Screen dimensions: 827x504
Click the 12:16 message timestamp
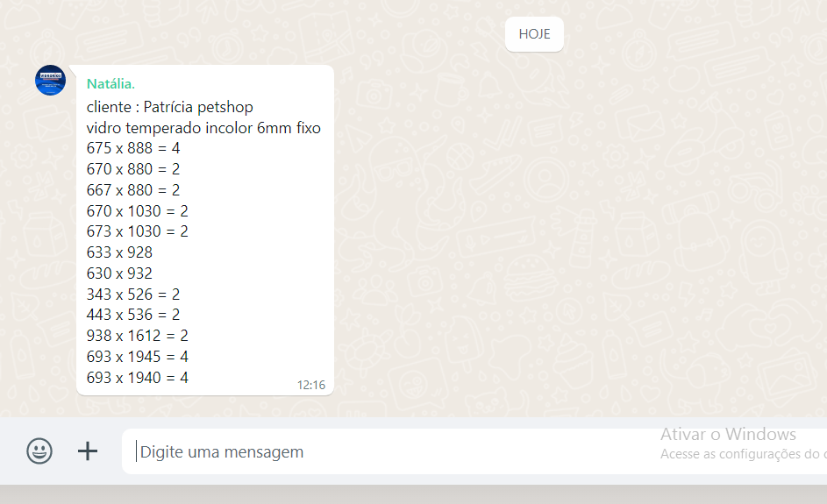311,386
